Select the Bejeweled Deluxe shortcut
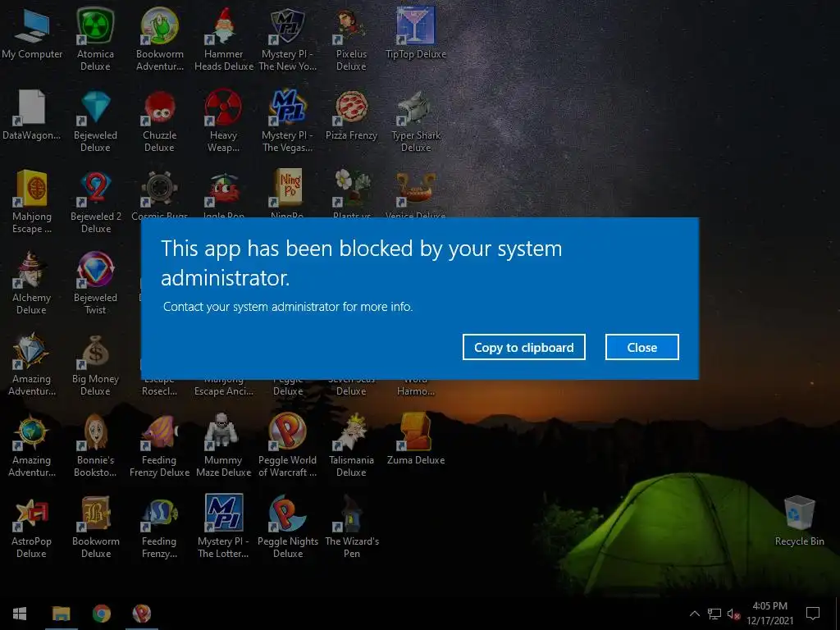840x630 pixels. pyautogui.click(x=95, y=120)
